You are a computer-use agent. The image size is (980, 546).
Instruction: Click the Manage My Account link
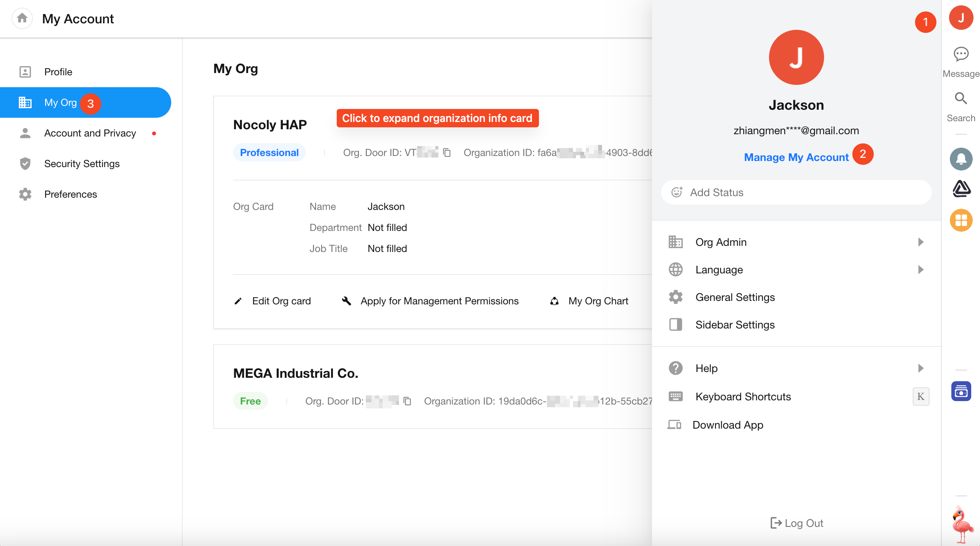point(796,157)
